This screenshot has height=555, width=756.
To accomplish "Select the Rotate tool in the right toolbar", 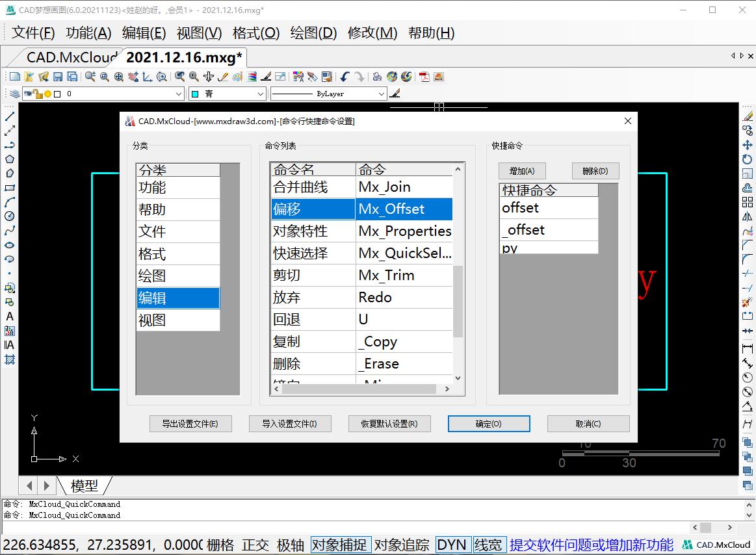I will [748, 159].
